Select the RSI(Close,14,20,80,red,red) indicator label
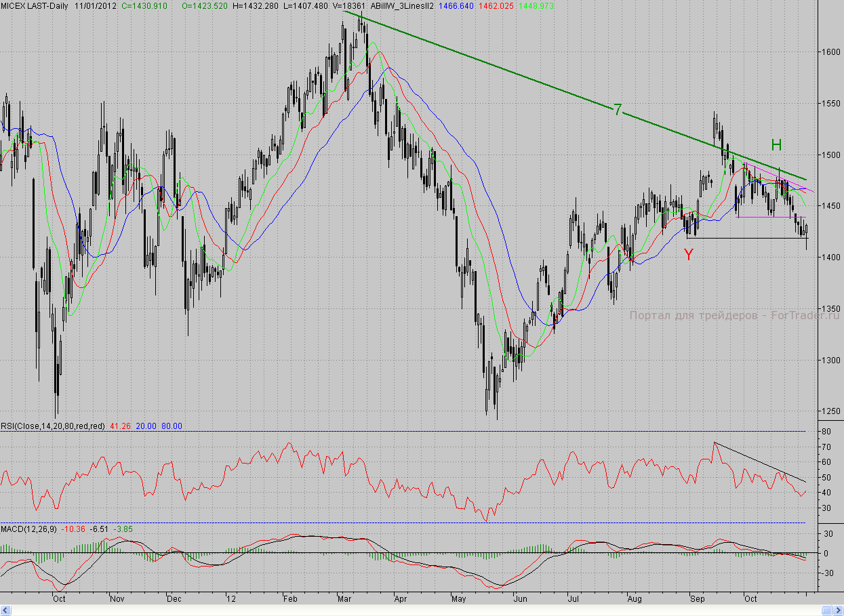The image size is (844, 616). (x=53, y=426)
